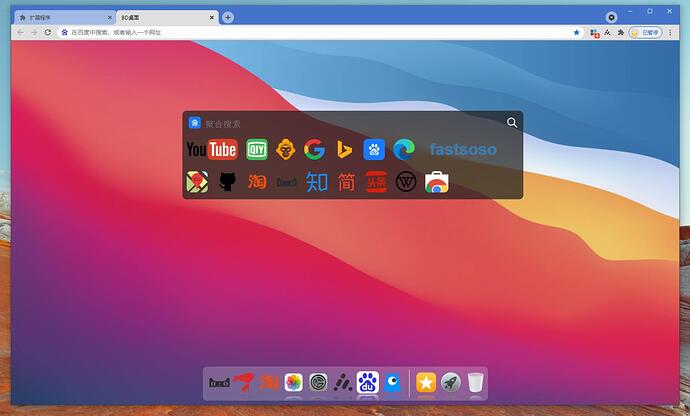Open the Google Maps shortcut icon
Screen dimensions: 690x416
click(197, 182)
